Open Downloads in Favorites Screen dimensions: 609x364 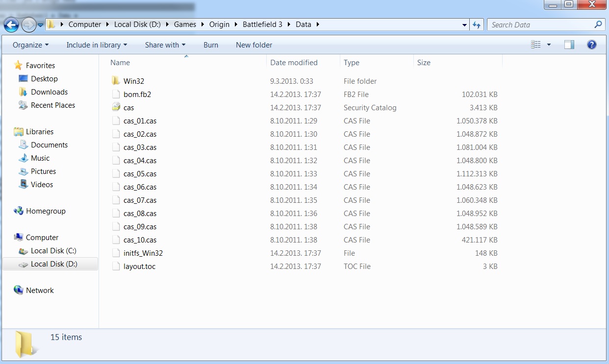(49, 92)
